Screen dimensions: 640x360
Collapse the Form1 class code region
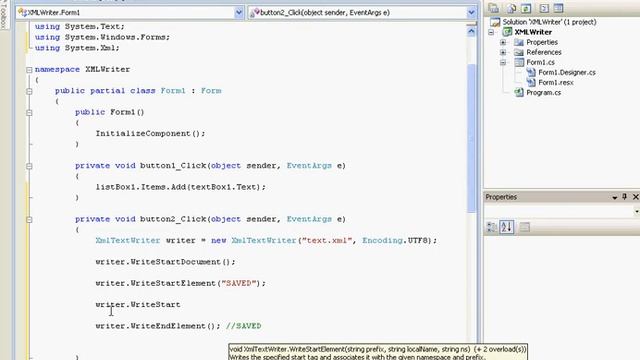pyautogui.click(x=29, y=91)
